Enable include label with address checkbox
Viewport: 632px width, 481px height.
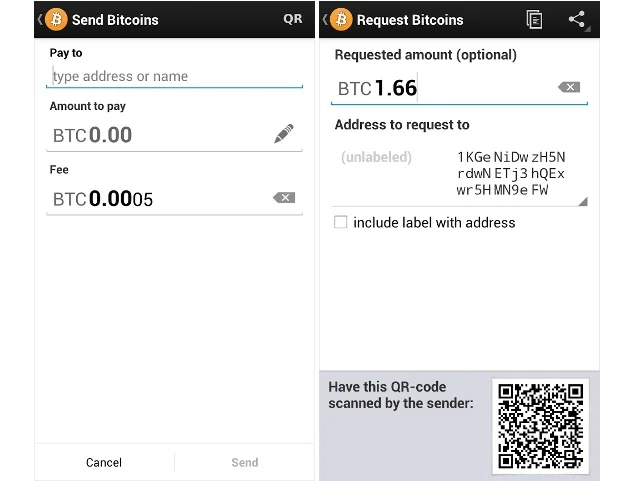coord(341,222)
